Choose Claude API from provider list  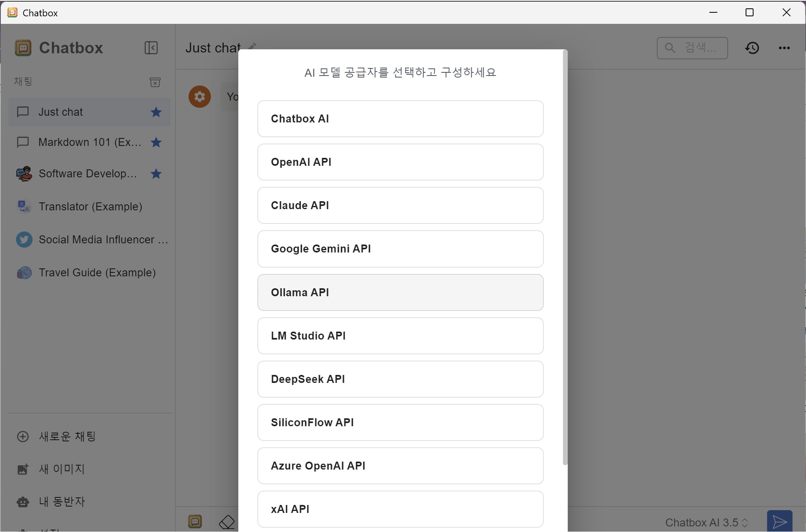pos(400,206)
